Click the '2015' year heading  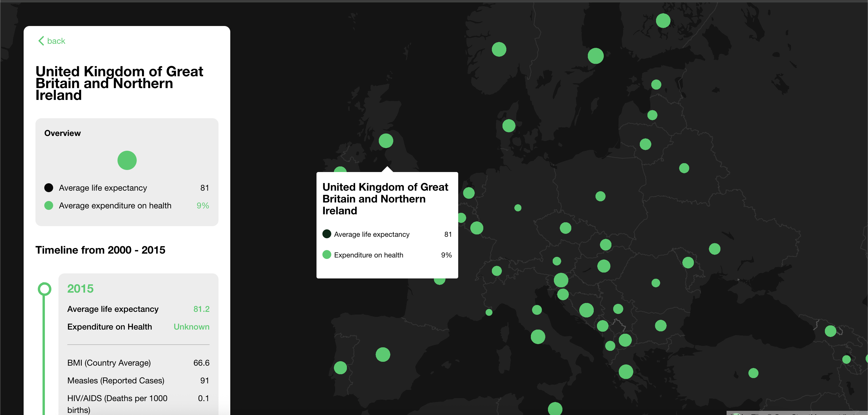[x=80, y=289]
